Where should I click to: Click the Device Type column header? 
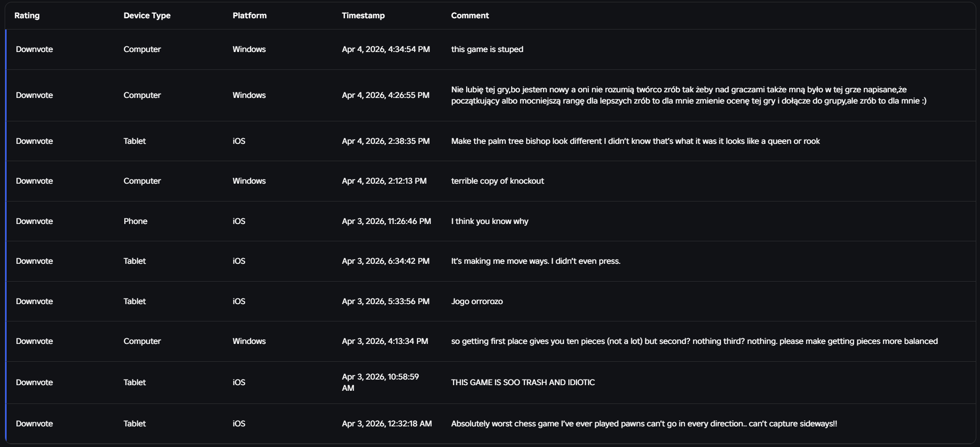point(147,15)
